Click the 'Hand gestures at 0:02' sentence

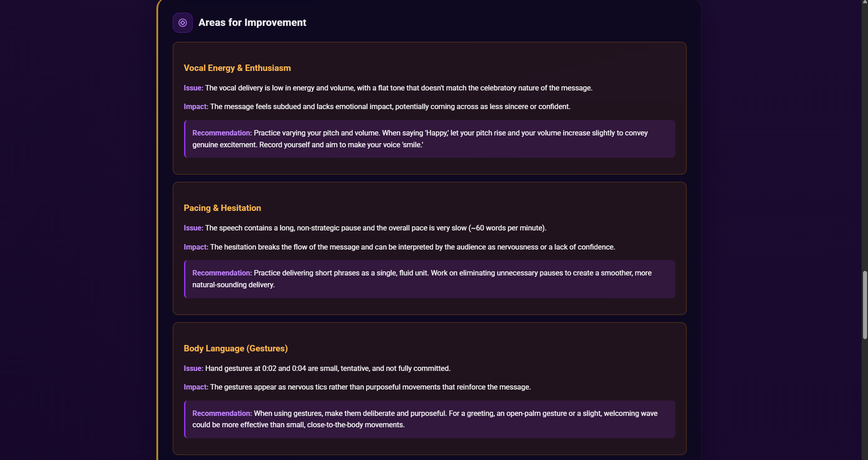coord(327,369)
